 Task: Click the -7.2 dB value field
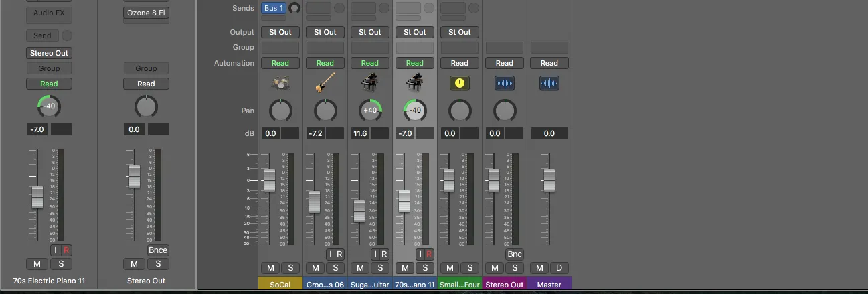[315, 133]
